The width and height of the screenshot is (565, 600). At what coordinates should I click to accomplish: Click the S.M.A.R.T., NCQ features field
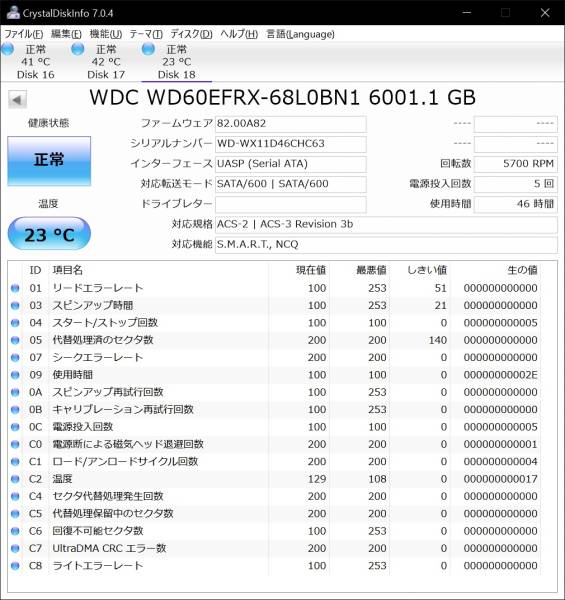point(386,244)
